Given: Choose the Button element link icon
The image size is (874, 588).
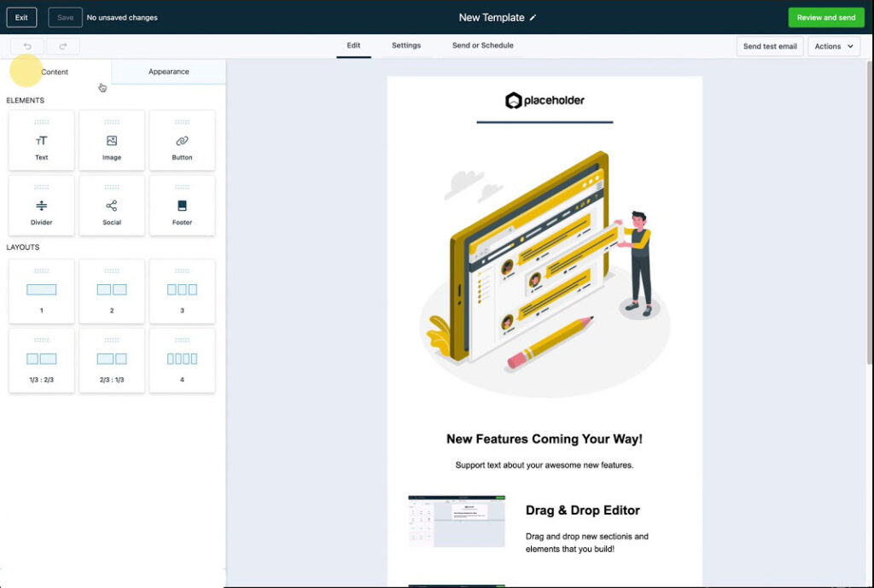Looking at the screenshot, I should [182, 141].
